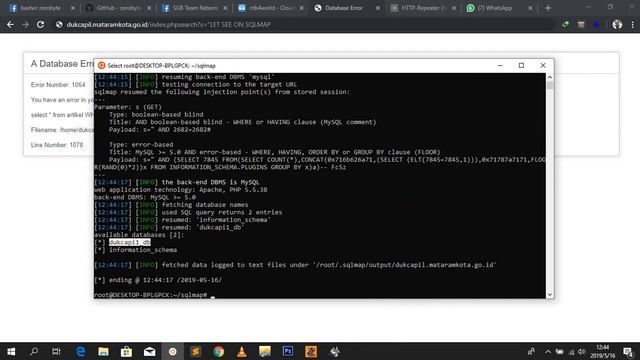Click the green browser extension icon

[565, 24]
